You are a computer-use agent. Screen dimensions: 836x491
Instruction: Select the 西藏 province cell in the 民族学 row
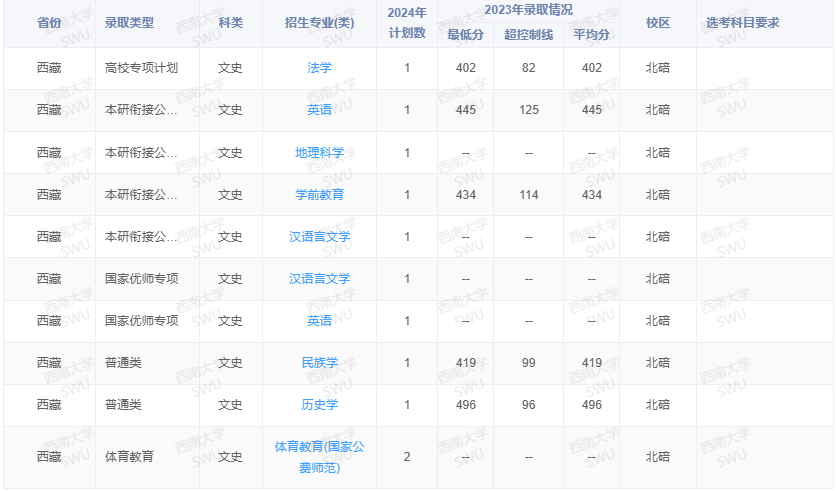[x=49, y=363]
